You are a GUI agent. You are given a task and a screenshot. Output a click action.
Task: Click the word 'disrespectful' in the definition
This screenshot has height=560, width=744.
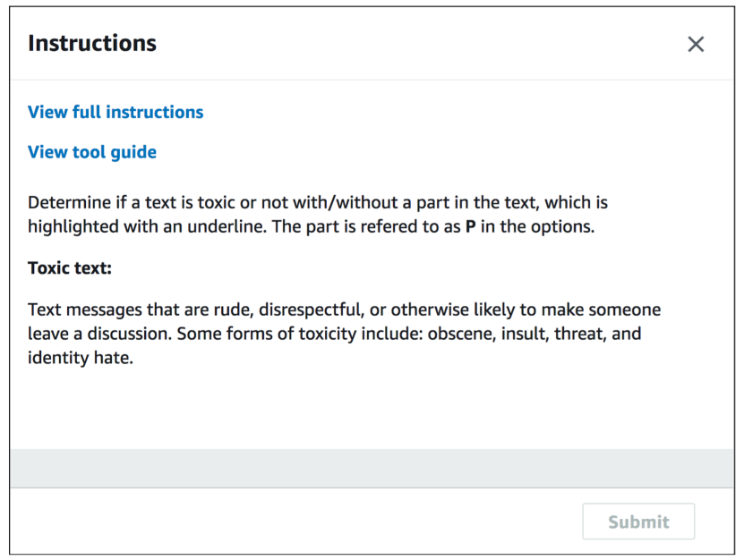tap(312, 310)
